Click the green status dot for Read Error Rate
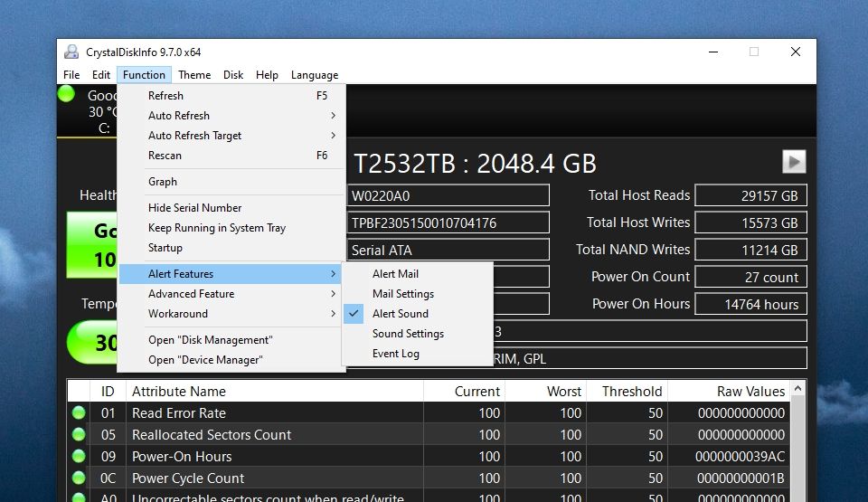Screen dimensions: 868x502 [79, 412]
